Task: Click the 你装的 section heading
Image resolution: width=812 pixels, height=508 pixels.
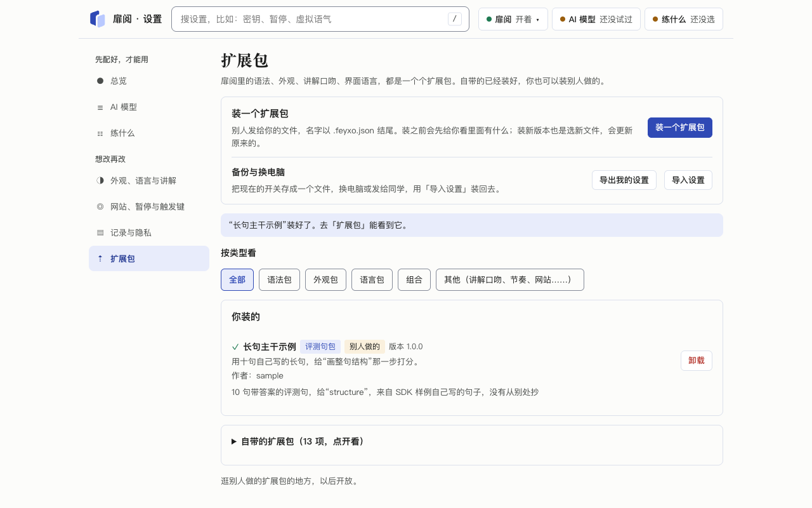Action: click(x=246, y=316)
